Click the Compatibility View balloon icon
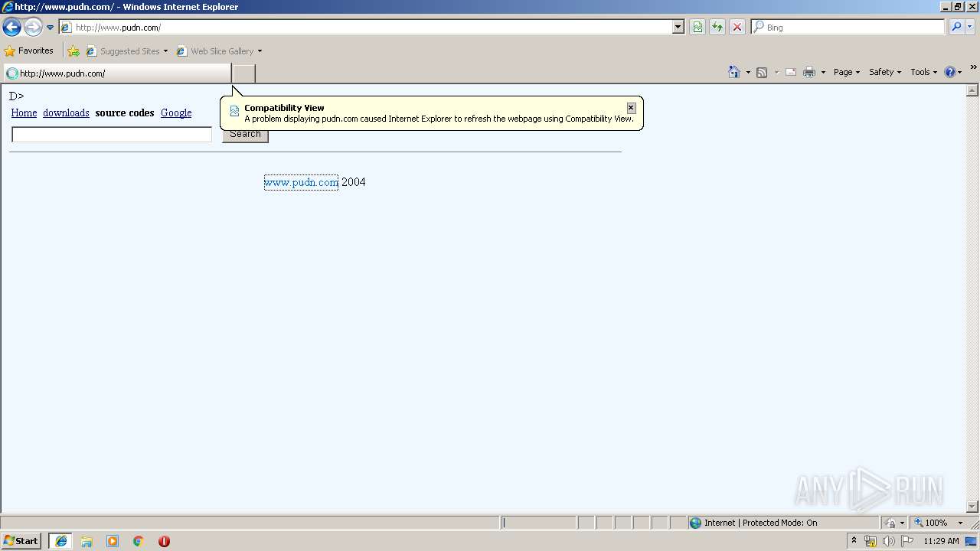This screenshot has width=980, height=551. pos(234,112)
